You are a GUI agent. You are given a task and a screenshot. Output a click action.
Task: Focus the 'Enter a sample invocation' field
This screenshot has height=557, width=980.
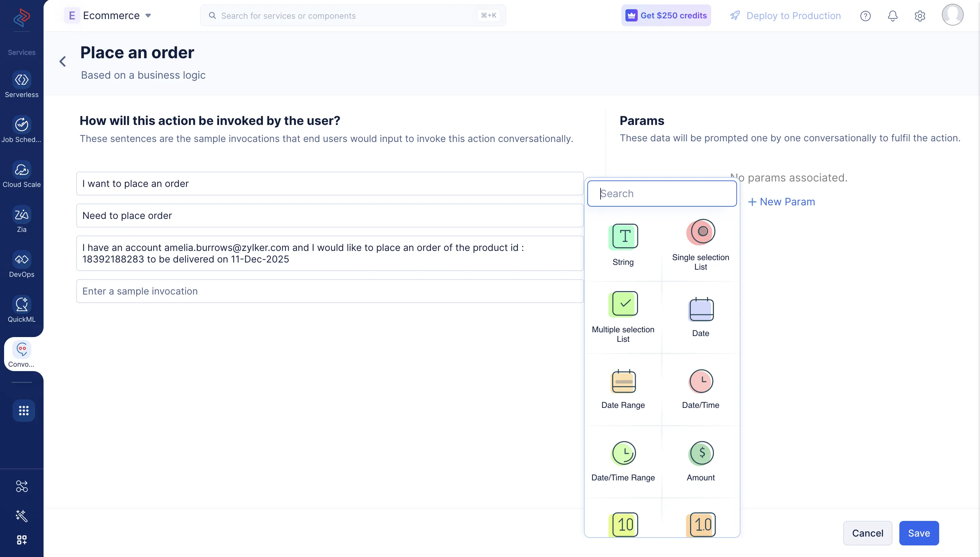click(x=329, y=291)
